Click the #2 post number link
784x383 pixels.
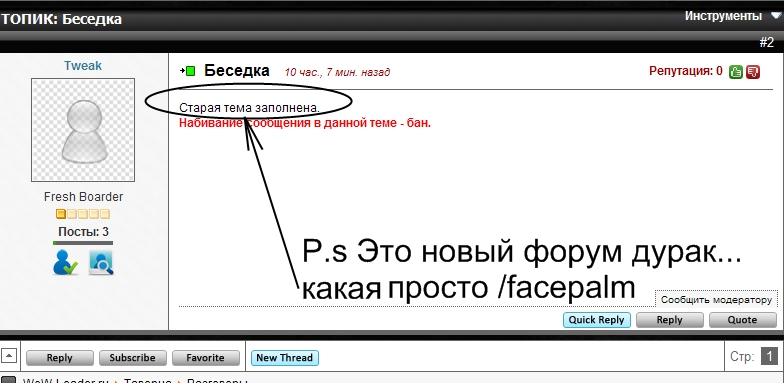coord(766,42)
